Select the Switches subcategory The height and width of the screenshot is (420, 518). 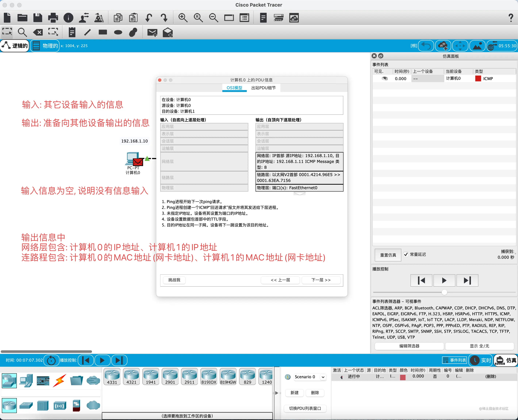click(26, 405)
